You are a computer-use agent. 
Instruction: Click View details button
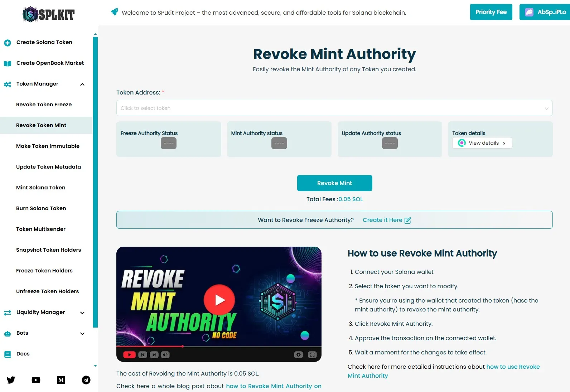pos(482,143)
